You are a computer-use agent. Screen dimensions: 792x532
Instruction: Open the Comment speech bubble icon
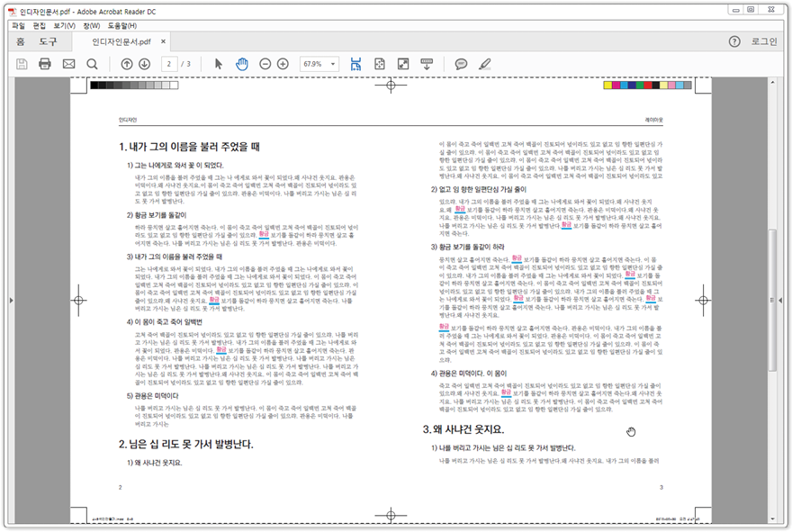coord(462,64)
